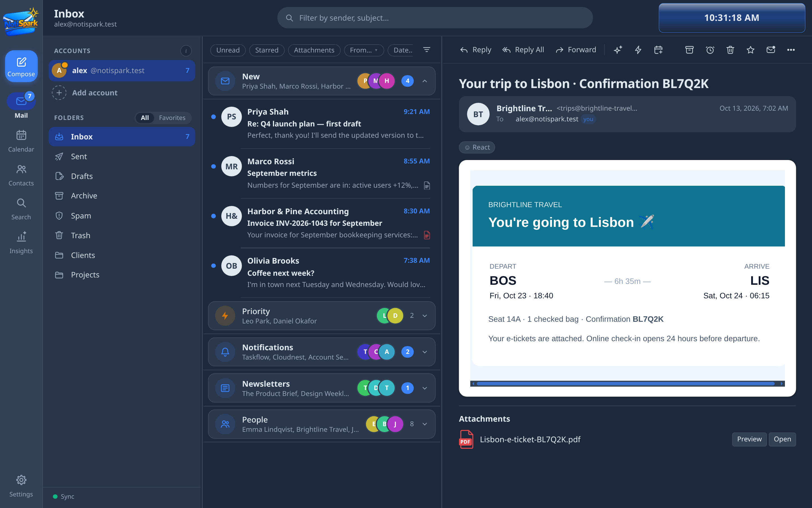Open Olivia Brooks Coffee next week email
Screen dimensions: 812x508
(321, 272)
